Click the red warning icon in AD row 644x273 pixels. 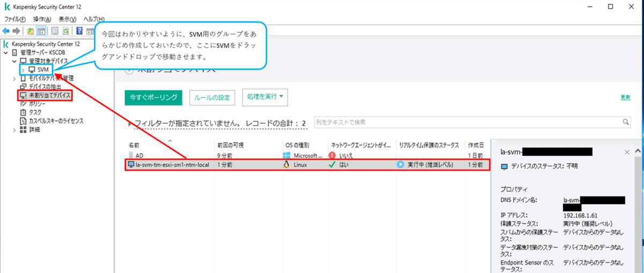[332, 155]
